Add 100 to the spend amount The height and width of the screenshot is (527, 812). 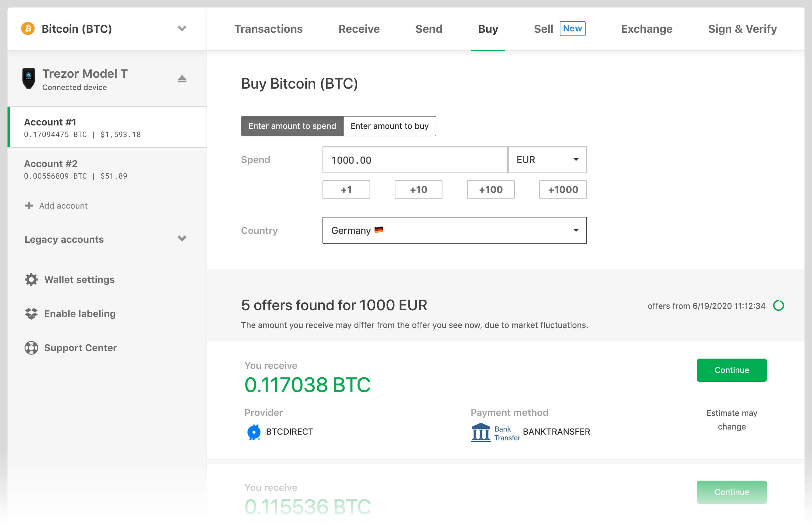[491, 190]
